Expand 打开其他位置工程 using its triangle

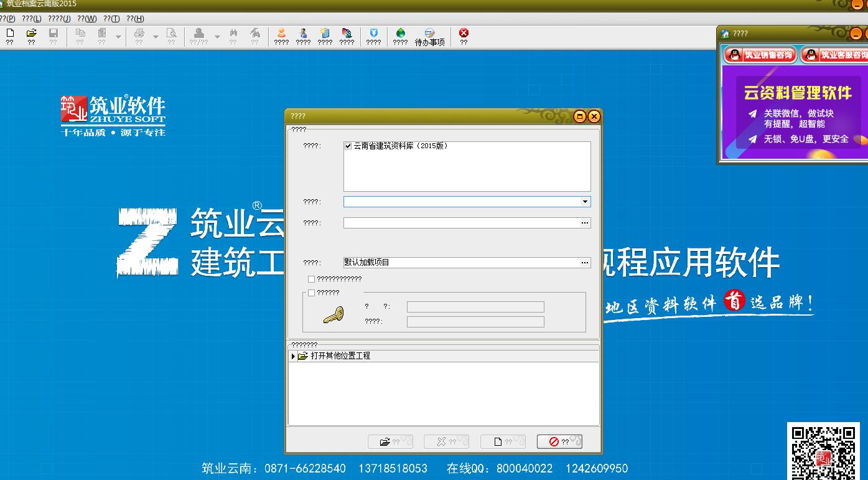292,355
